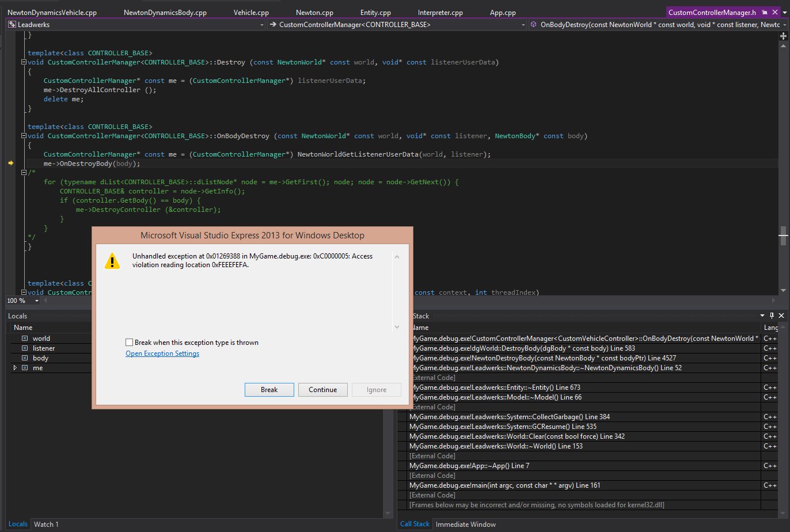
Task: Switch to Newton.cpp tab
Action: click(x=314, y=12)
